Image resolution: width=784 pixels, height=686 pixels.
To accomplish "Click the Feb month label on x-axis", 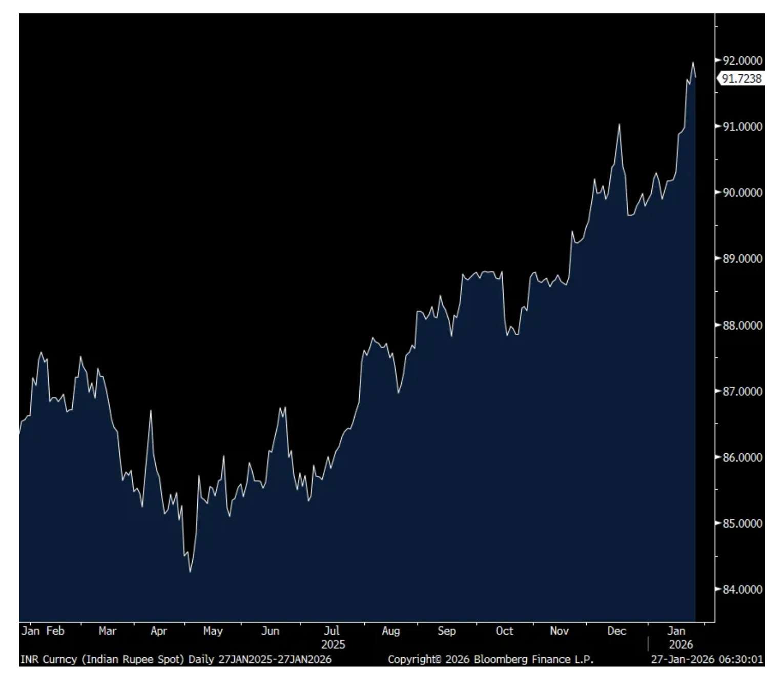I will pos(55,631).
